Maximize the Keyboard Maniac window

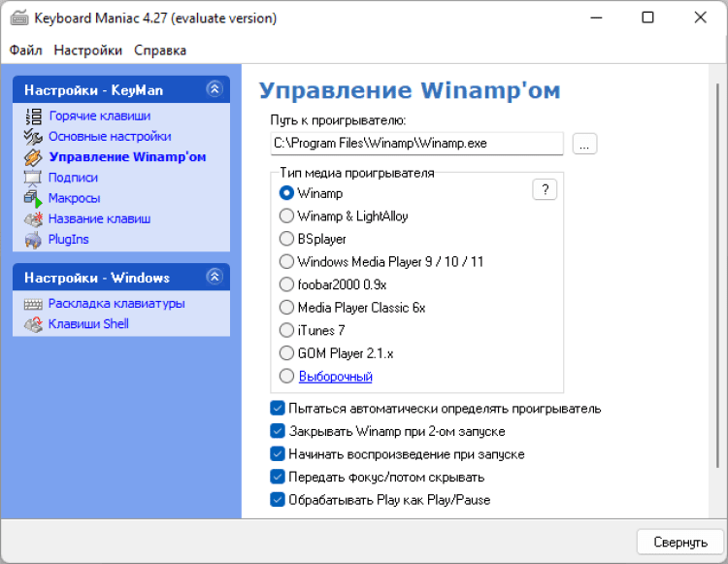pos(647,18)
